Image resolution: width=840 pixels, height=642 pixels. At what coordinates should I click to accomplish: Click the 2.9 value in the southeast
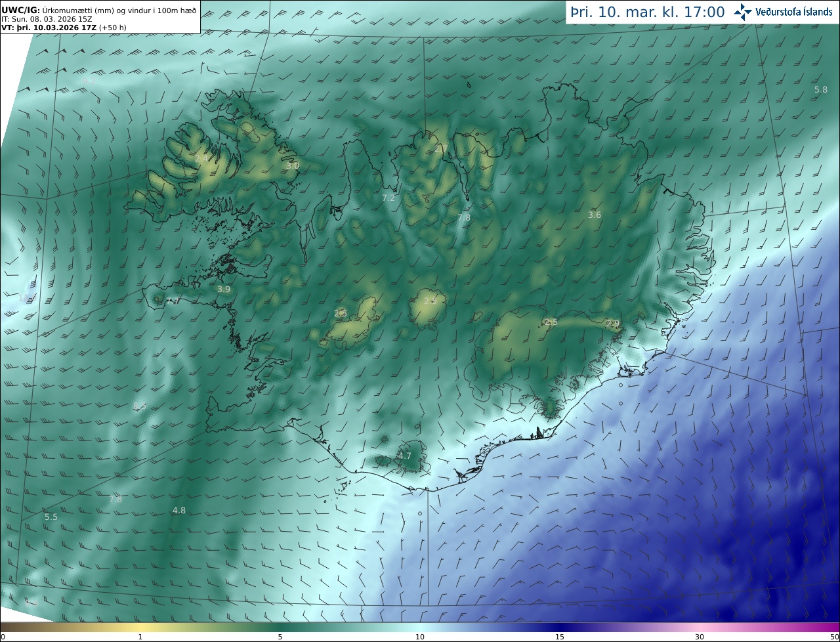pos(613,323)
